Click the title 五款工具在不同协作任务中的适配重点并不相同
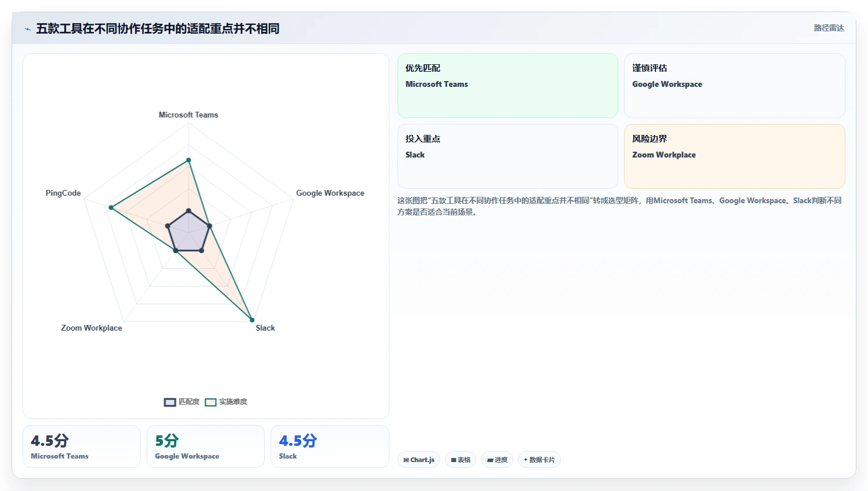 pos(158,28)
